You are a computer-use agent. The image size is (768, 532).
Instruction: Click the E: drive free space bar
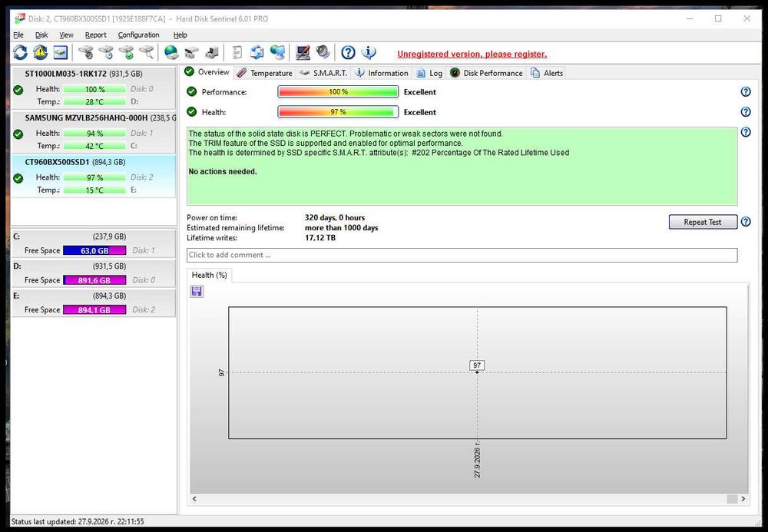point(94,310)
